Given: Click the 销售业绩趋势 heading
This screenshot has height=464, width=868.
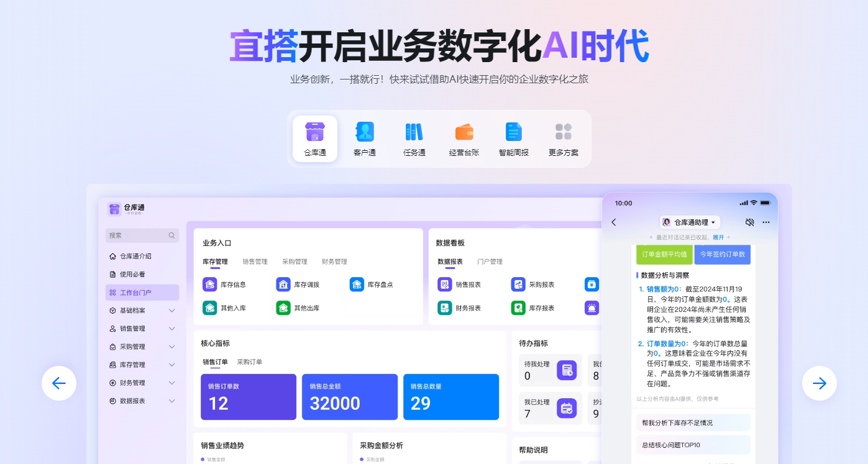Looking at the screenshot, I should click(x=222, y=445).
